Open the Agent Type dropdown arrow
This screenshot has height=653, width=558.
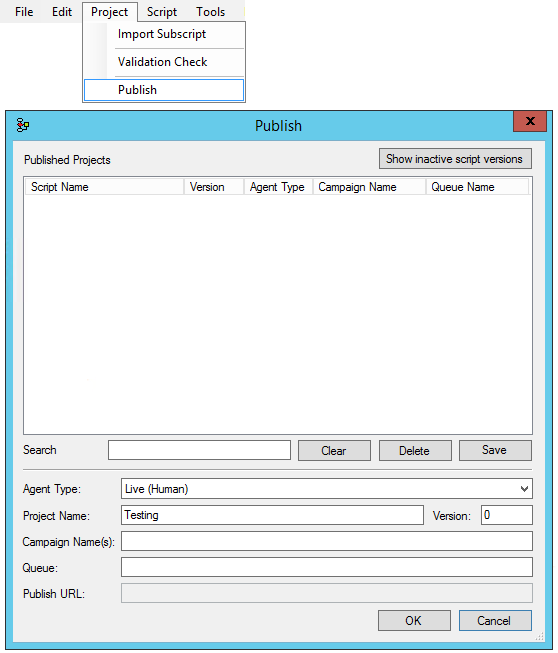524,489
